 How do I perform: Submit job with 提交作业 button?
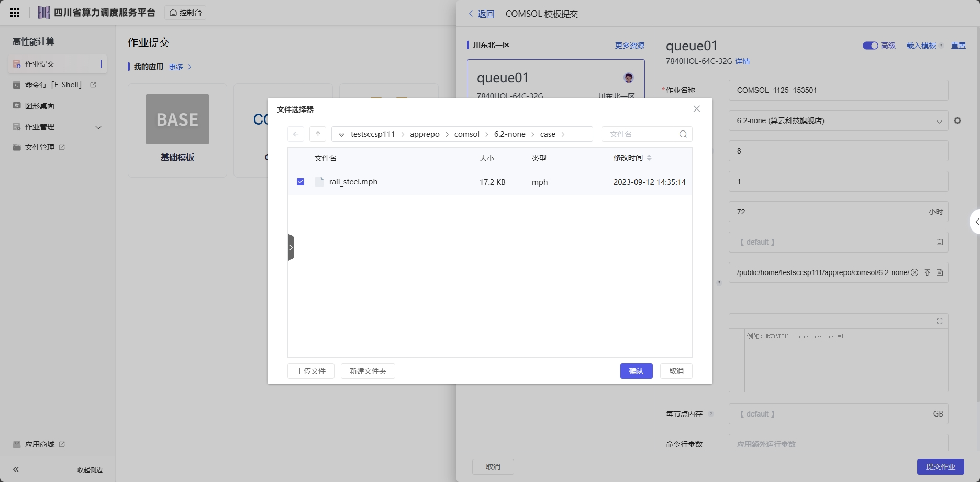pyautogui.click(x=941, y=467)
